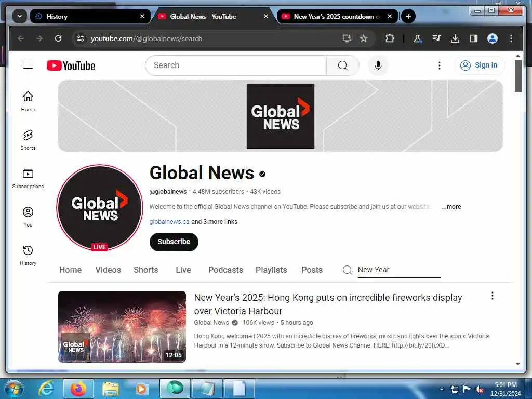
Task: Open Windows Explorer folder on taskbar
Action: tap(110, 389)
